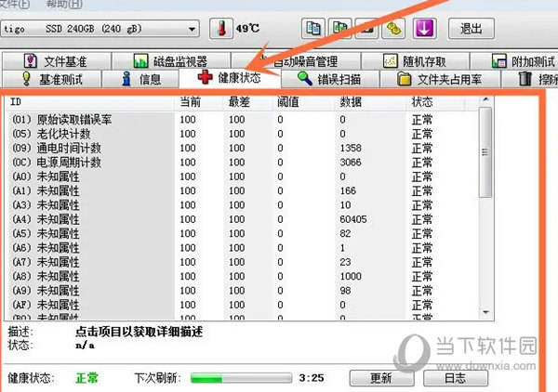Click the 日志 log button
Image resolution: width=558 pixels, height=392 pixels.
point(455,378)
